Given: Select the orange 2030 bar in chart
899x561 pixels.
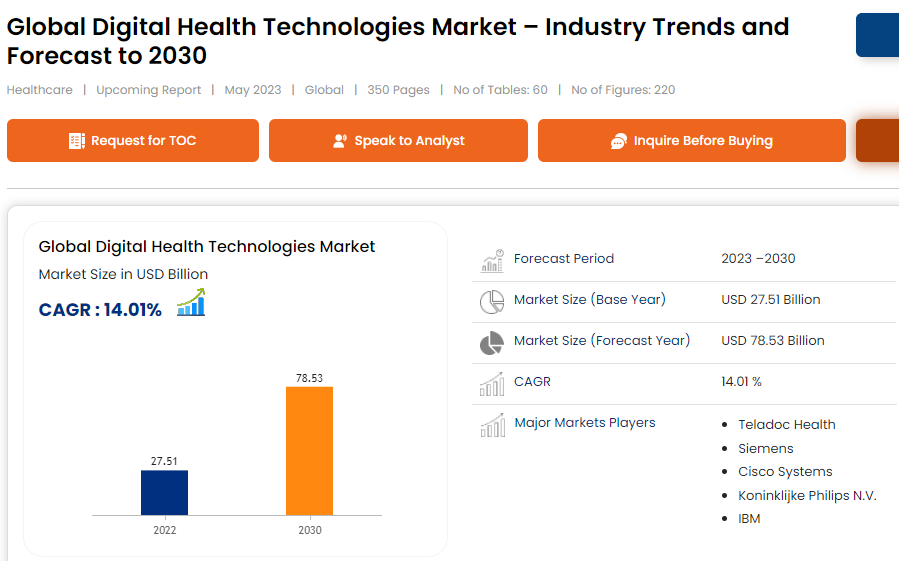Looking at the screenshot, I should click(x=309, y=450).
